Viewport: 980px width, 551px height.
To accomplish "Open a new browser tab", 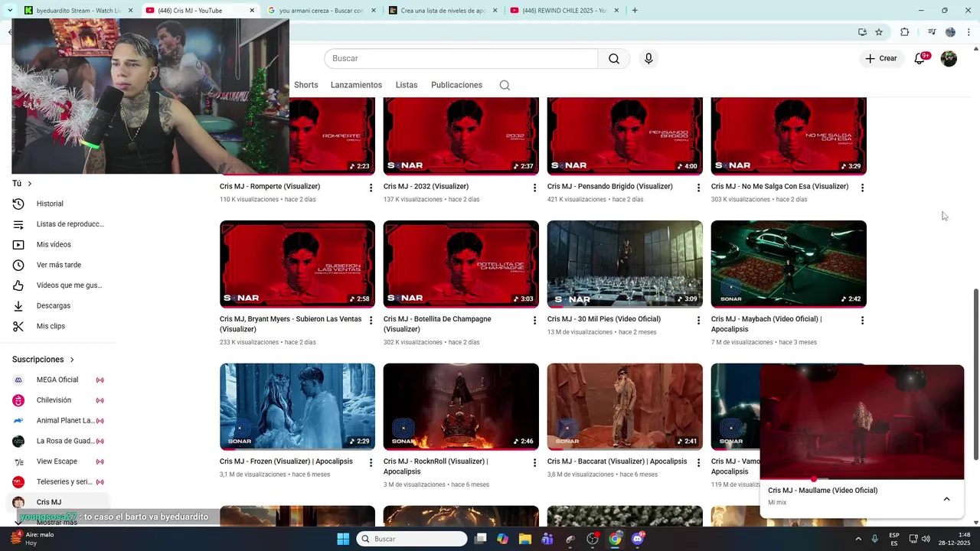I will tap(635, 11).
